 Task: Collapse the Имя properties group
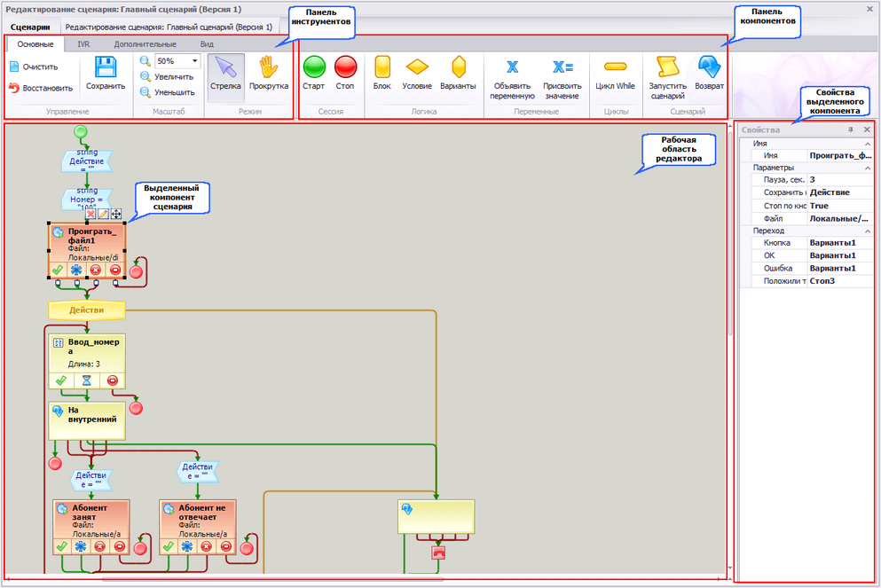pyautogui.click(x=868, y=144)
